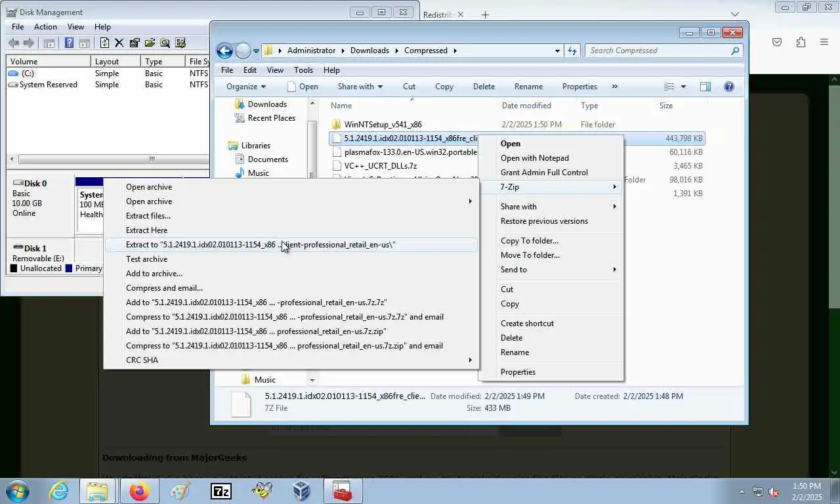The width and height of the screenshot is (840, 504).
Task: Click the Downloads segment in address breadcrumb
Action: [369, 51]
